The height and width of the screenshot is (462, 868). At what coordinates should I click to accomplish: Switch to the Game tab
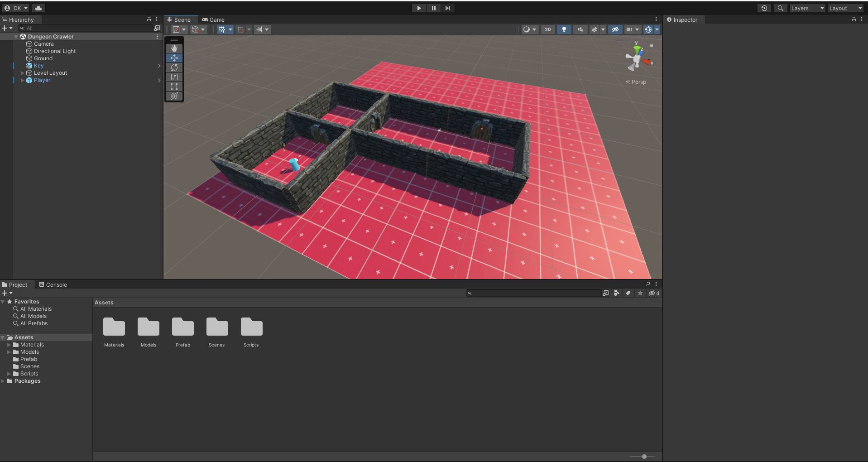point(213,19)
